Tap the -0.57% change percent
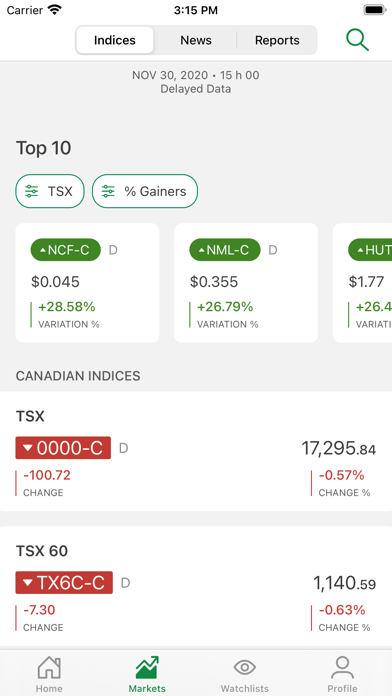Viewport: 392px width, 696px height. (341, 475)
